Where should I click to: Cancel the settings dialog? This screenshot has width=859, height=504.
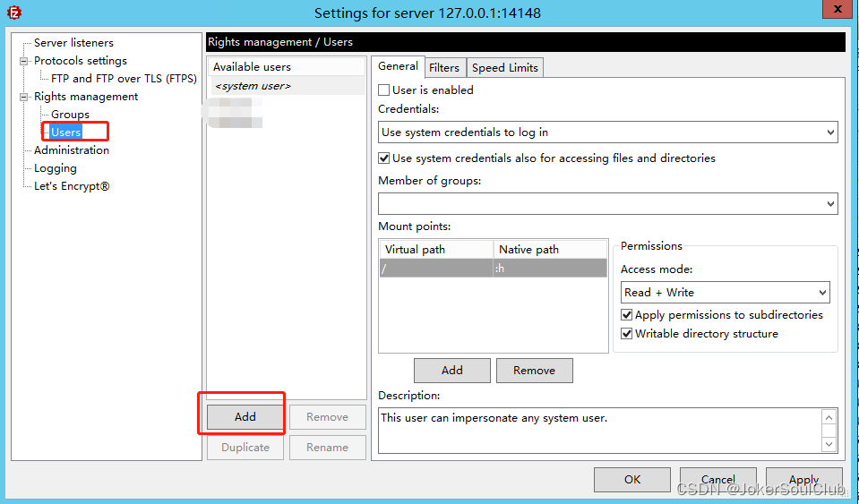coord(718,479)
